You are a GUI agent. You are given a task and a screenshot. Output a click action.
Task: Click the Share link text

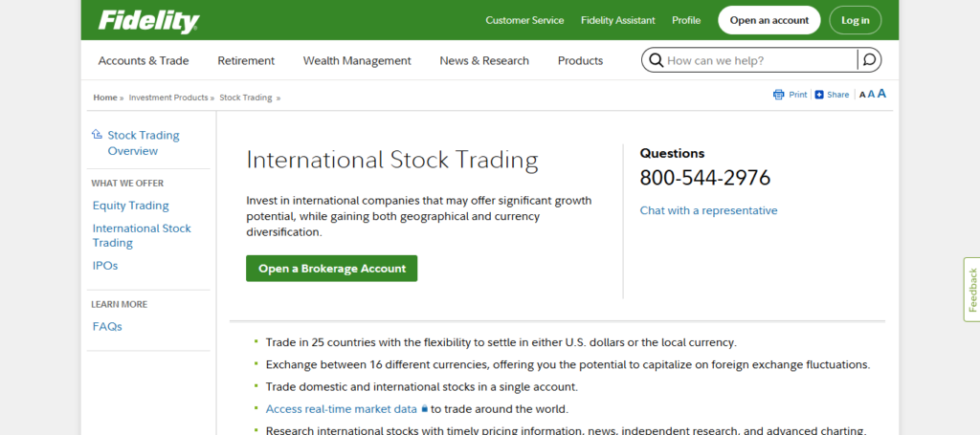[838, 95]
